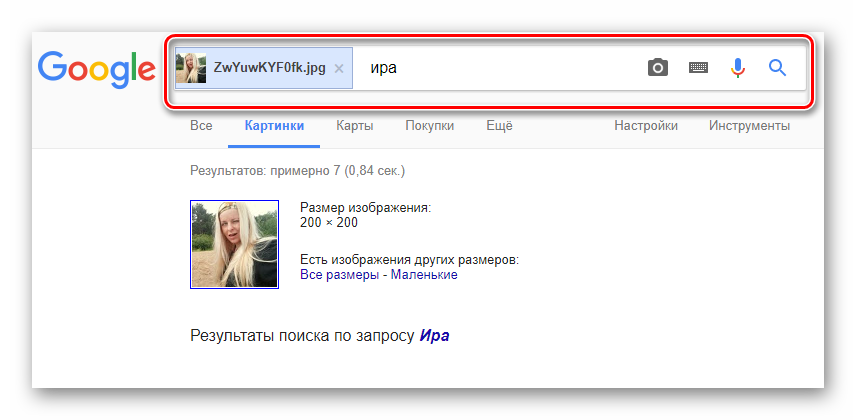Switch to the Все tab
This screenshot has height=420, width=856.
201,126
